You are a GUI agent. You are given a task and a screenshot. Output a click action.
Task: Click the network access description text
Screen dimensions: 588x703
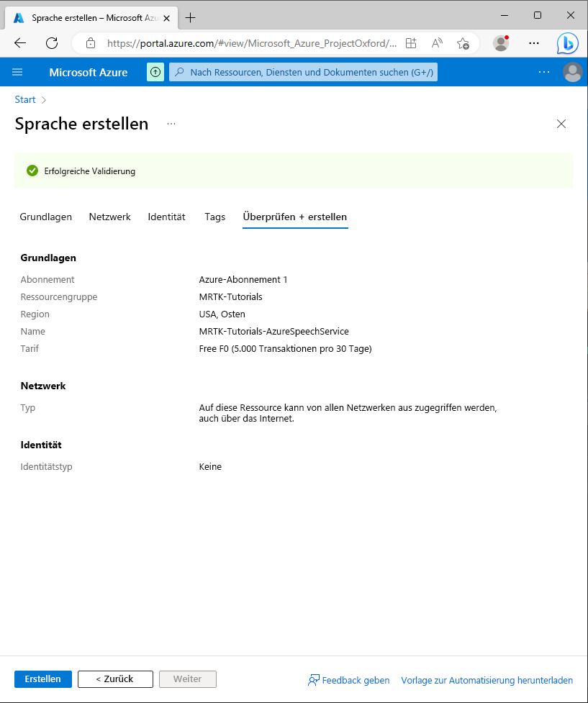(x=348, y=413)
